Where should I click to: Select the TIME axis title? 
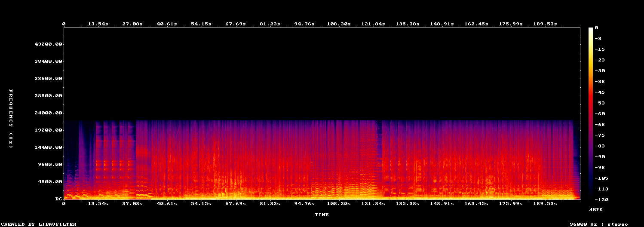pos(322,215)
